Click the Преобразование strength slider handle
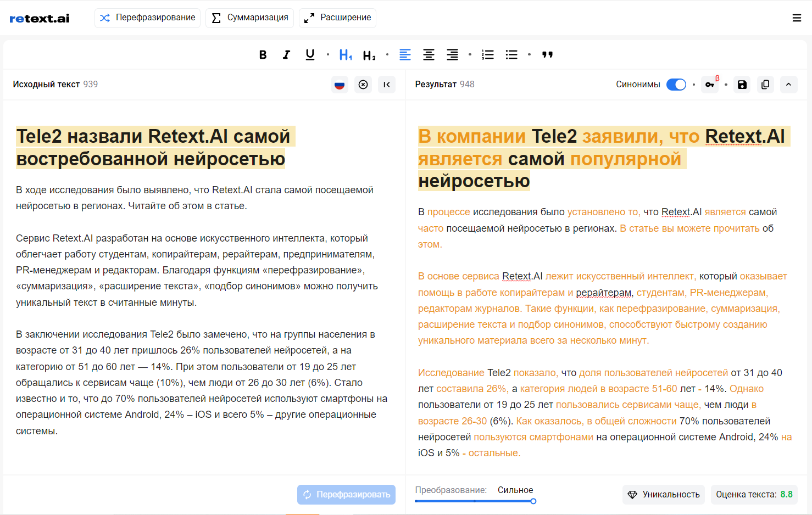 [533, 501]
